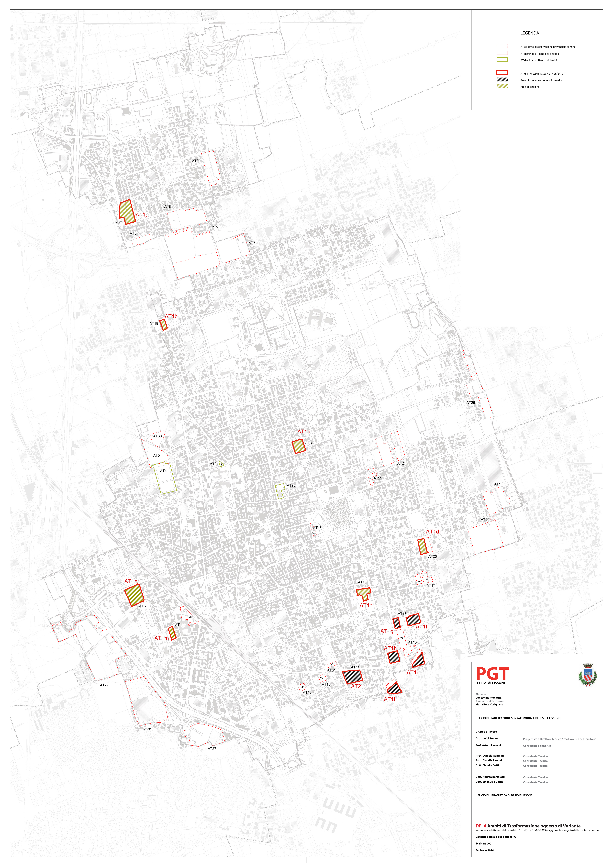Click the AT28 label
The width and height of the screenshot is (614, 868).
click(x=147, y=729)
